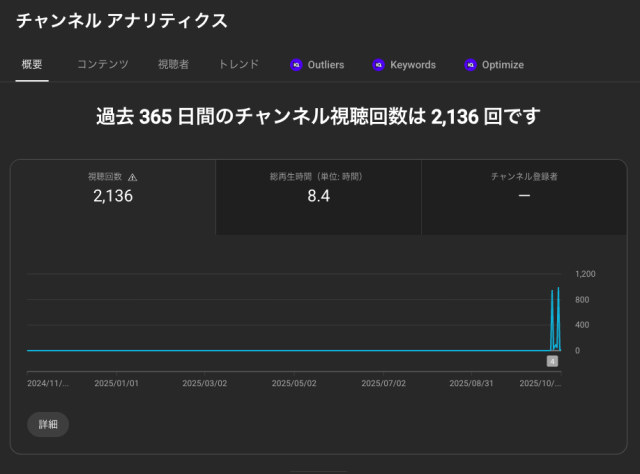This screenshot has height=474, width=640.
Task: Open the 視聴者 tab
Action: click(173, 65)
